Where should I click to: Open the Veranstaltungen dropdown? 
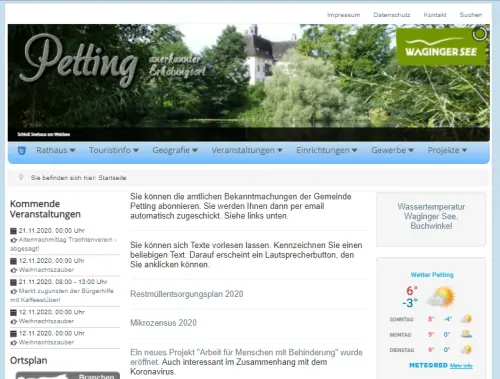[x=247, y=150]
